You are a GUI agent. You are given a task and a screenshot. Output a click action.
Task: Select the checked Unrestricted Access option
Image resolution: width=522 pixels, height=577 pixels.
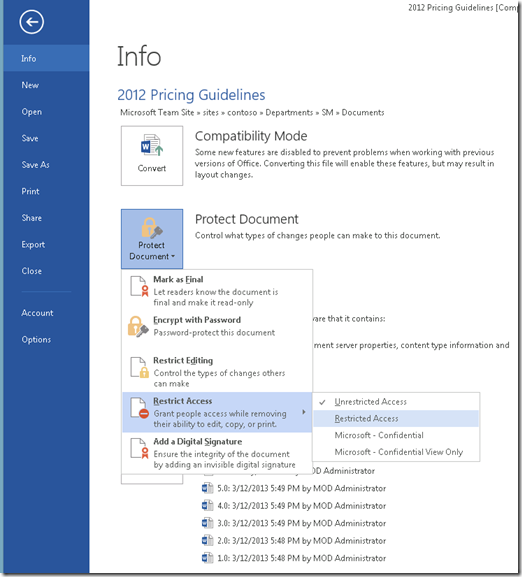click(x=396, y=402)
